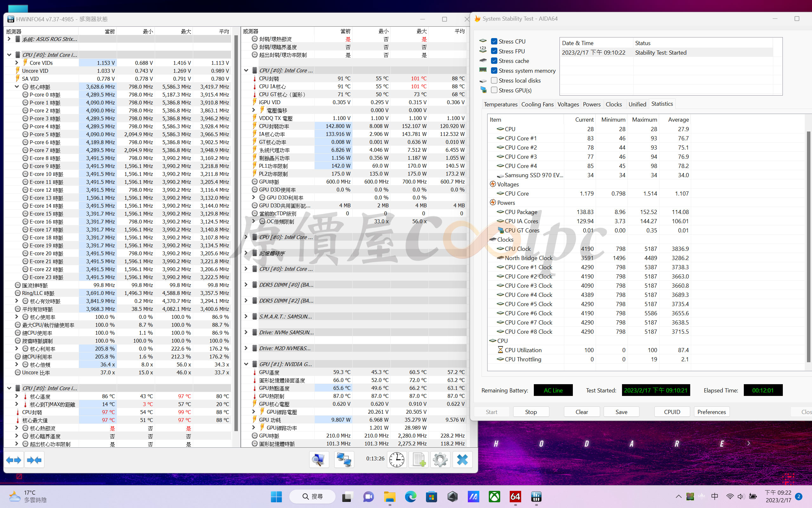Uncheck Stress cache checkbox
Screen dimensions: 812x508
494,61
